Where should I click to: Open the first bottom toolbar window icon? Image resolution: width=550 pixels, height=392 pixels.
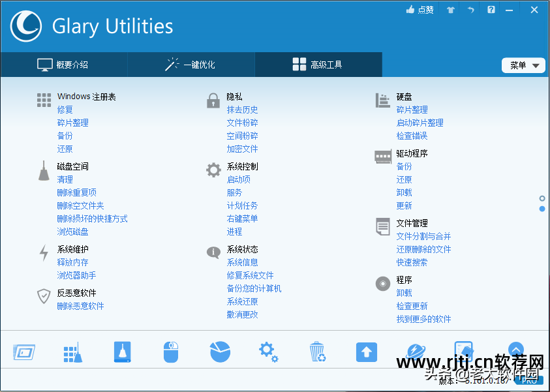[x=24, y=352]
